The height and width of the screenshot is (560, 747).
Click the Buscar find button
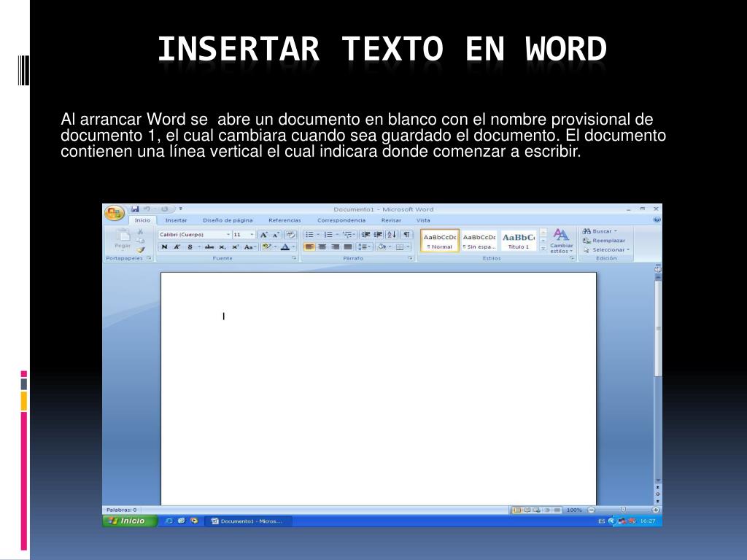[600, 231]
